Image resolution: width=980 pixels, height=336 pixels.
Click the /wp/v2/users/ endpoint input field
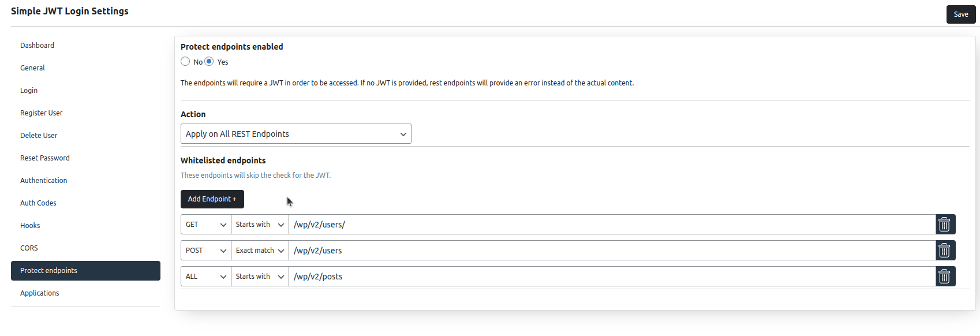[612, 225]
